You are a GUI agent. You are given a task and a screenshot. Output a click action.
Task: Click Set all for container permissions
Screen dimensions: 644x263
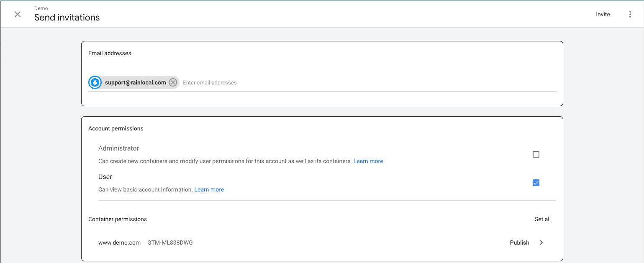point(542,219)
